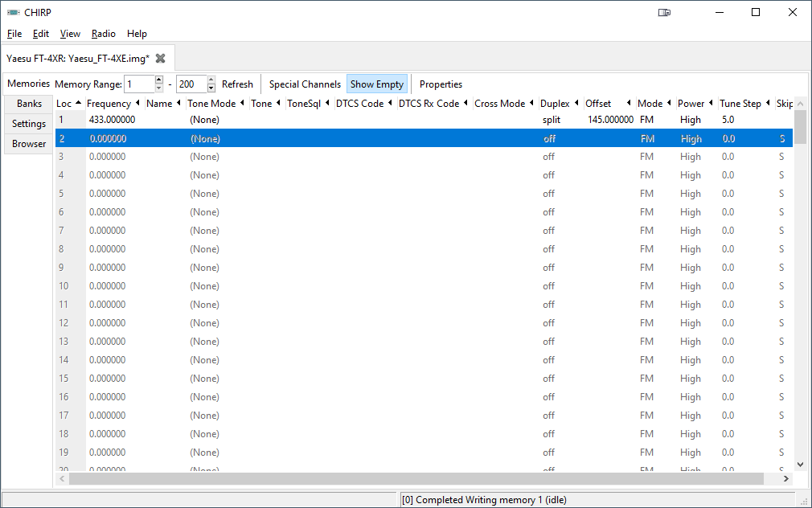The width and height of the screenshot is (812, 508).
Task: Click DTCS Rx Code column sort arrow
Action: pyautogui.click(x=465, y=103)
